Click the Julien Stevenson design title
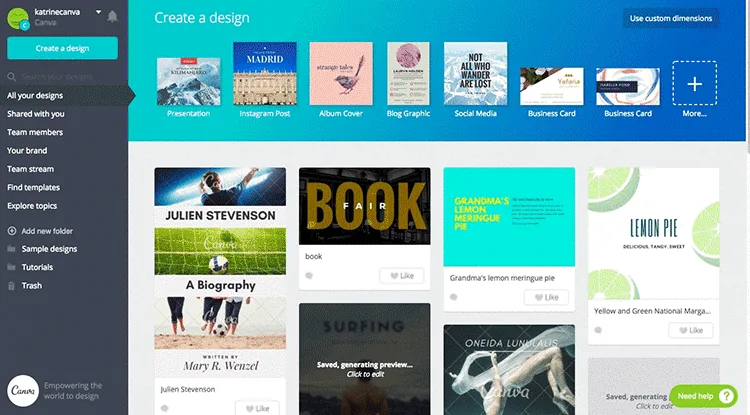The width and height of the screenshot is (750, 415). tap(188, 389)
